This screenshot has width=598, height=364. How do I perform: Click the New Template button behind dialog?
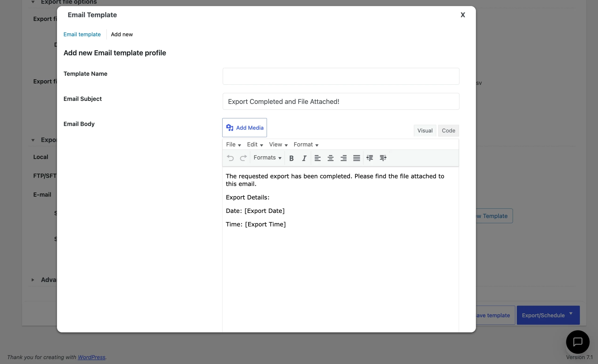tap(494, 216)
